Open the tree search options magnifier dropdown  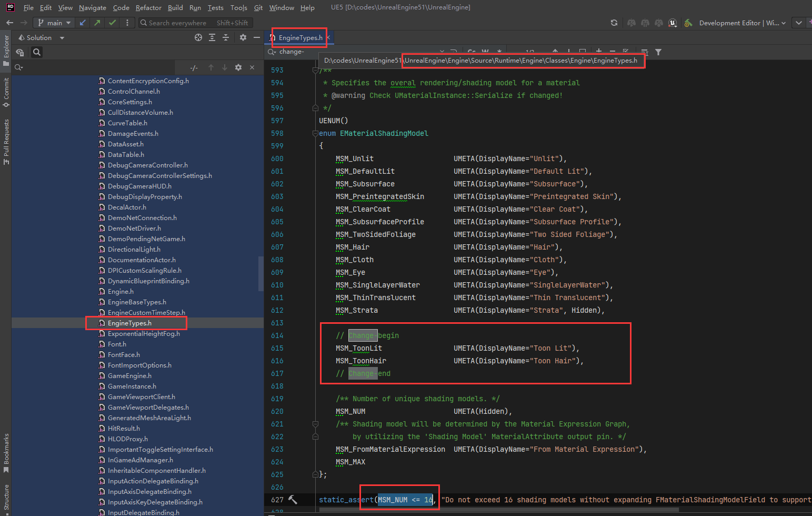(x=19, y=67)
